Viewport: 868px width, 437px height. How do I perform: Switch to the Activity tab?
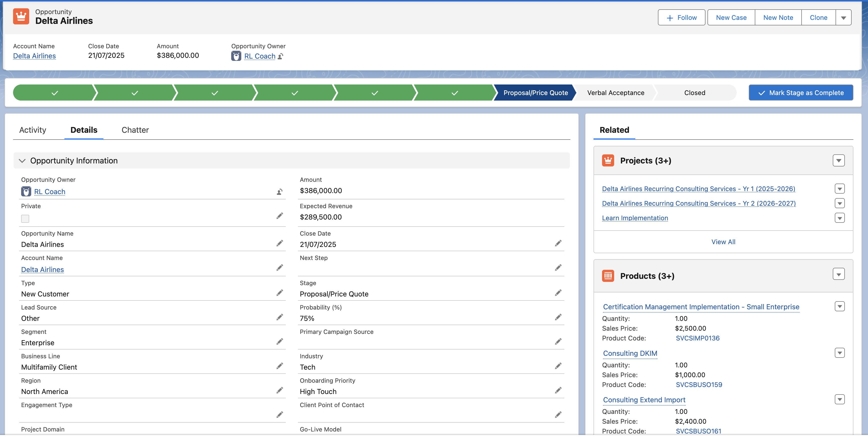click(33, 130)
